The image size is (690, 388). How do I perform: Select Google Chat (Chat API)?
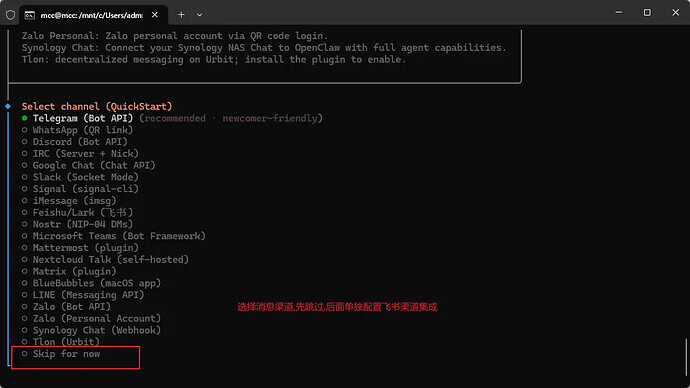pos(88,165)
